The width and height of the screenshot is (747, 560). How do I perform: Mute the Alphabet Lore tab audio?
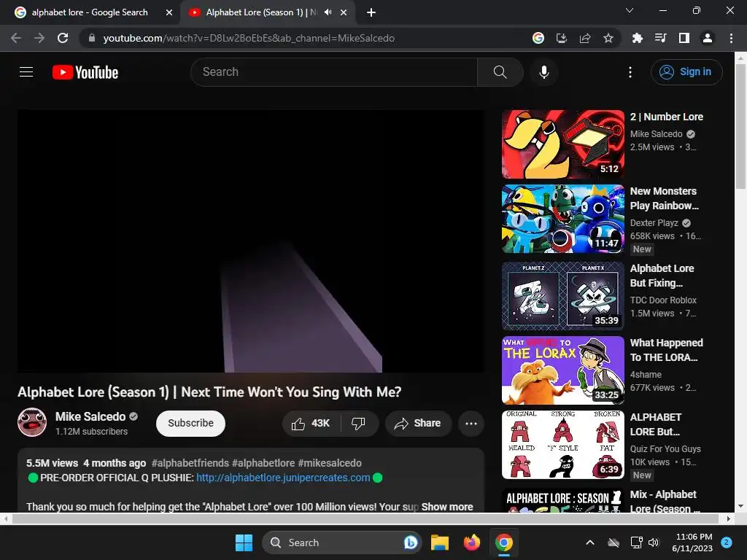(328, 12)
